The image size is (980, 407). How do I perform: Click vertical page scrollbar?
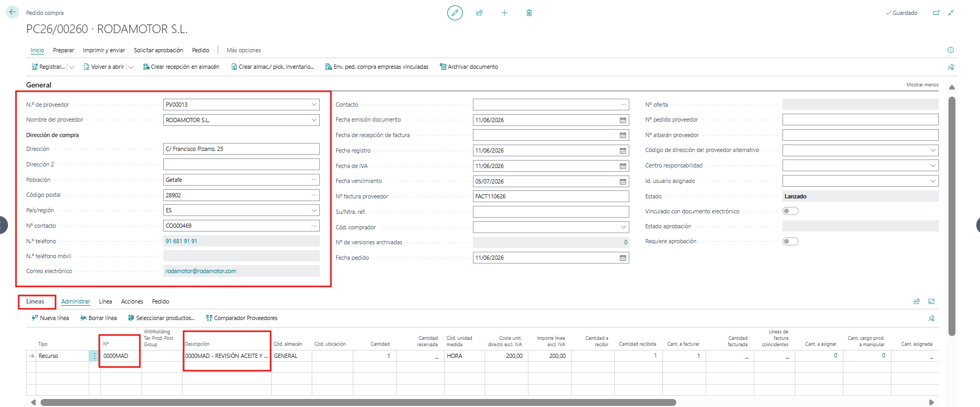[x=952, y=216]
